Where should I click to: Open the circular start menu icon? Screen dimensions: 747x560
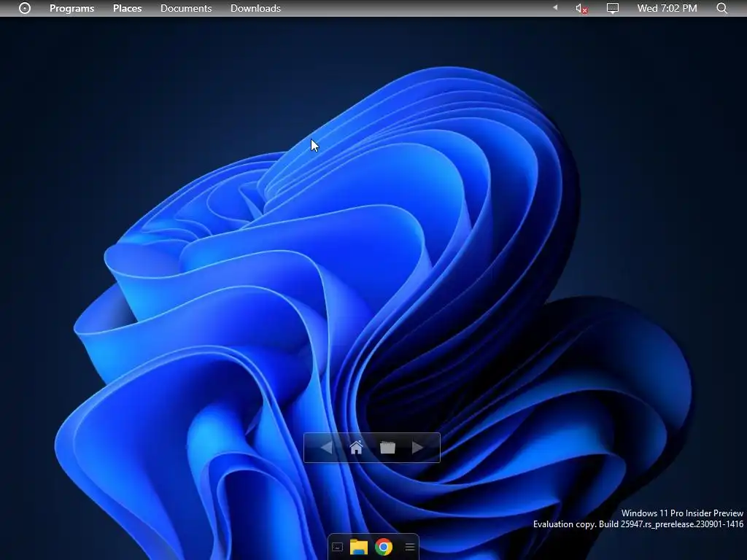[x=25, y=8]
